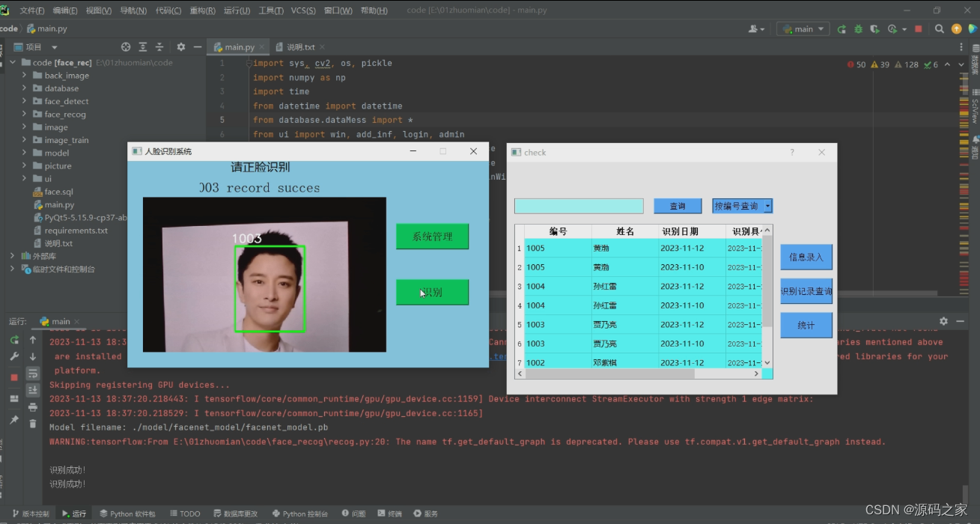Viewport: 980px width, 524px height.
Task: Run the main configuration
Action: (x=843, y=29)
